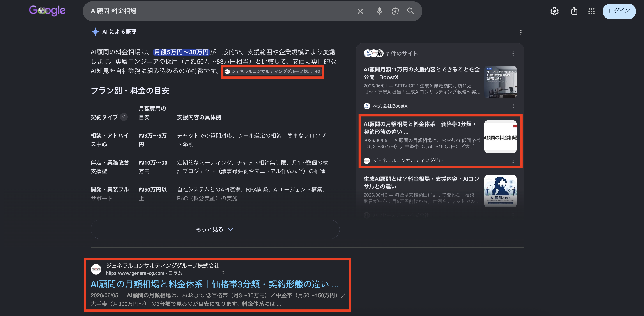Screen dimensions: 644x316
Task: Click the AIによる概要 sparkle icon
Action: pos(95,32)
